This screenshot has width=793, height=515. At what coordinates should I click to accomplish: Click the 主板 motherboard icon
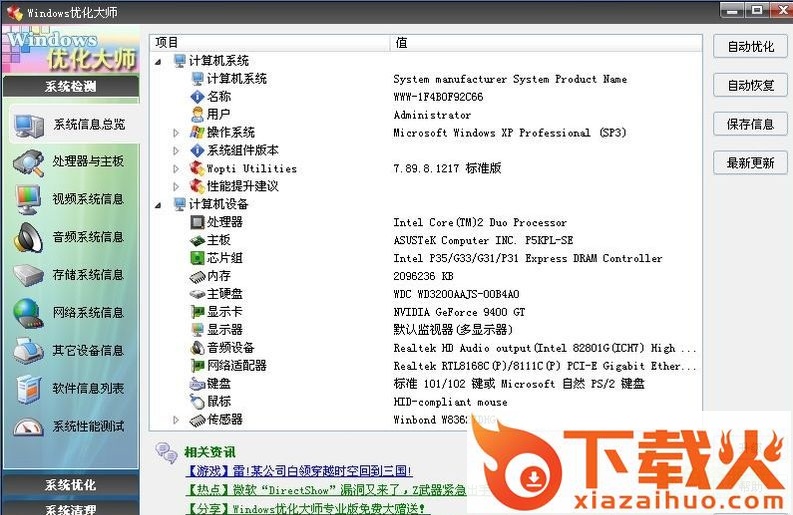pos(197,240)
